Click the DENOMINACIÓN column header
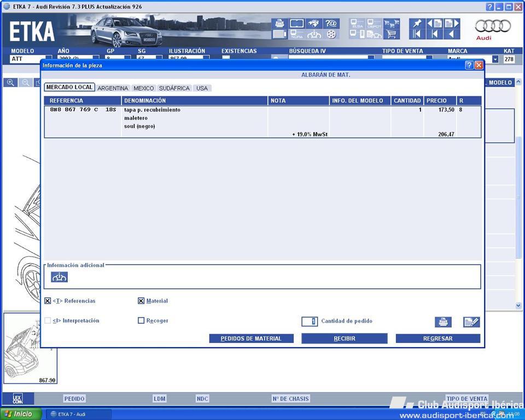The width and height of the screenshot is (525, 420). 195,101
